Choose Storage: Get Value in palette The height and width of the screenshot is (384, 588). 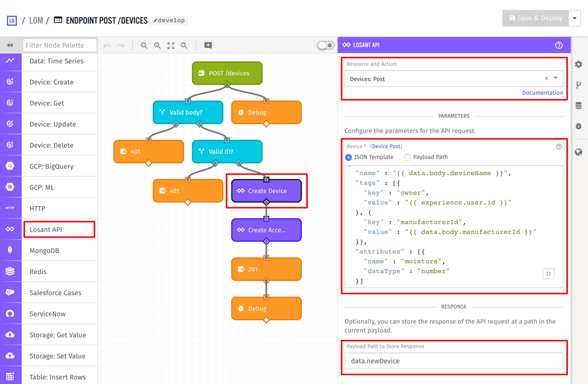[60, 335]
